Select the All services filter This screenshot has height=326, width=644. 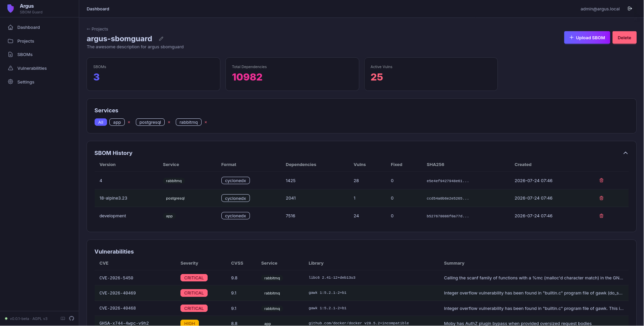pos(101,122)
